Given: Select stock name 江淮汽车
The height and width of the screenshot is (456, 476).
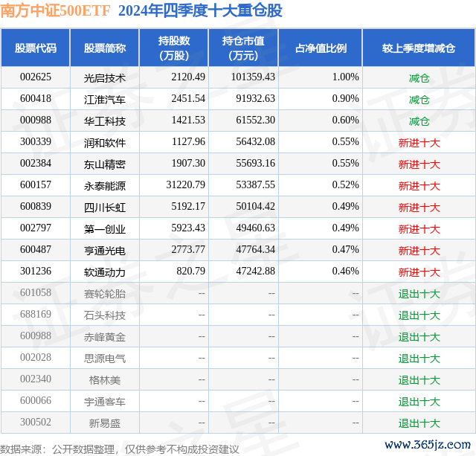Looking at the screenshot, I should coord(105,100).
